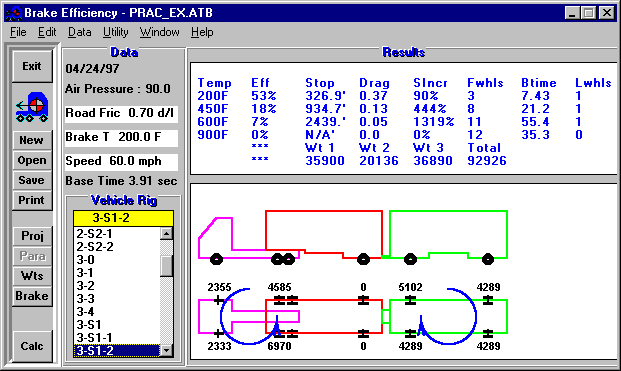Image resolution: width=621 pixels, height=371 pixels.
Task: Click the scroll up arrow of Vehicle Rig list
Action: [x=166, y=234]
